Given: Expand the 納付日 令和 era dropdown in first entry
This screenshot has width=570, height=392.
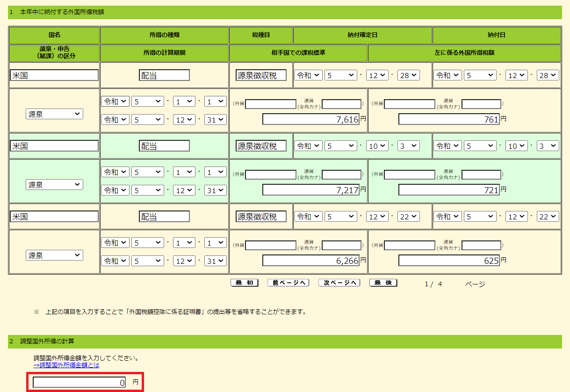Looking at the screenshot, I should [x=448, y=75].
